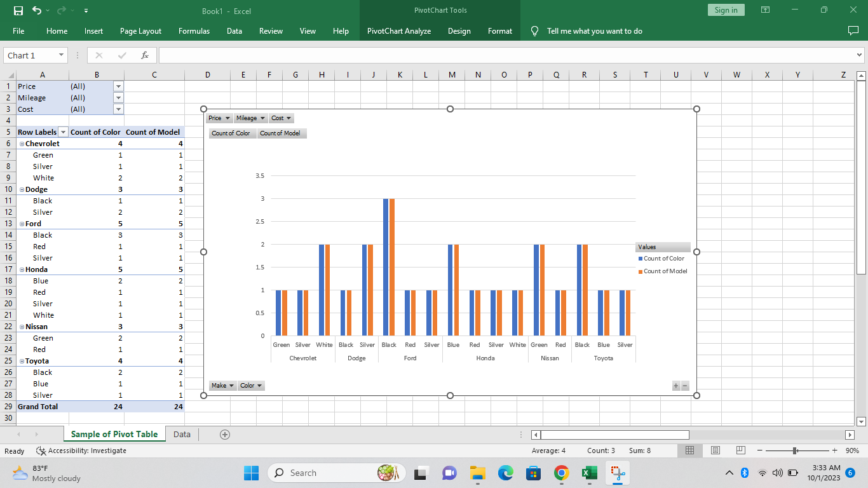The image size is (868, 488).
Task: Open the Row Labels filter dropdown
Action: point(63,132)
